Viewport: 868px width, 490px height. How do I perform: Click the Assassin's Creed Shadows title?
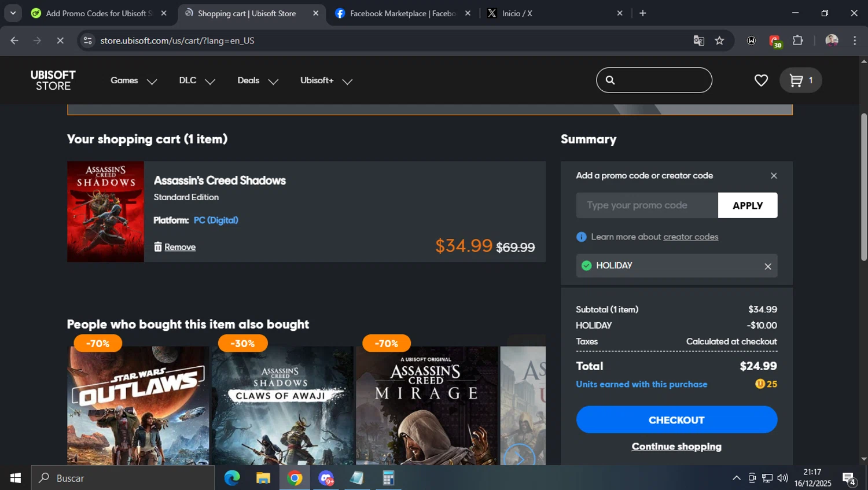point(220,180)
